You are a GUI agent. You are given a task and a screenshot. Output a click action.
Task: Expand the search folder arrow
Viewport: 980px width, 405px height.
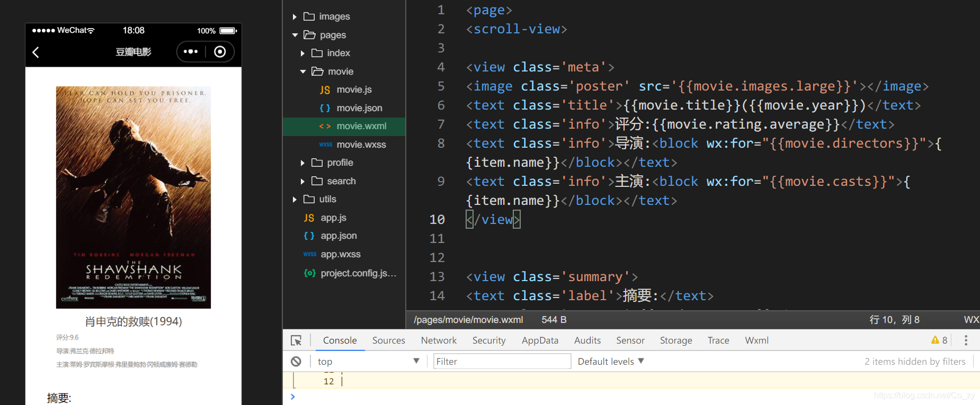click(302, 182)
